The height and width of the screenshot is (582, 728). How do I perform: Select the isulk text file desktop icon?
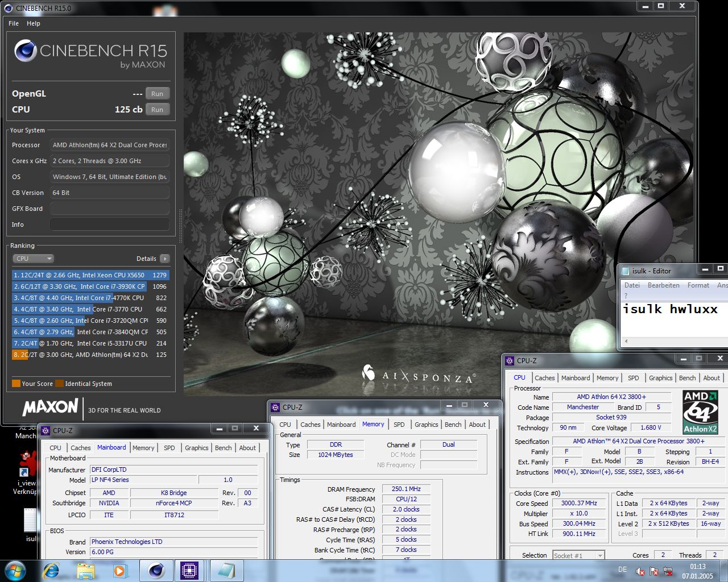pyautogui.click(x=31, y=525)
